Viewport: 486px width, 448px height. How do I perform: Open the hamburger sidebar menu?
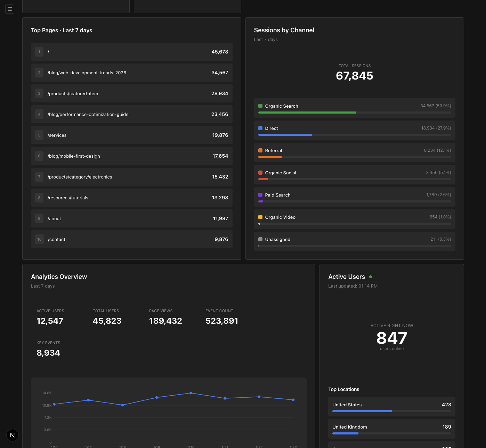10,9
